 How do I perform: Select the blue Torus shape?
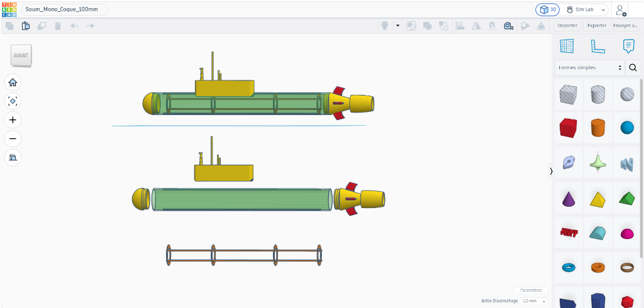[569, 268]
